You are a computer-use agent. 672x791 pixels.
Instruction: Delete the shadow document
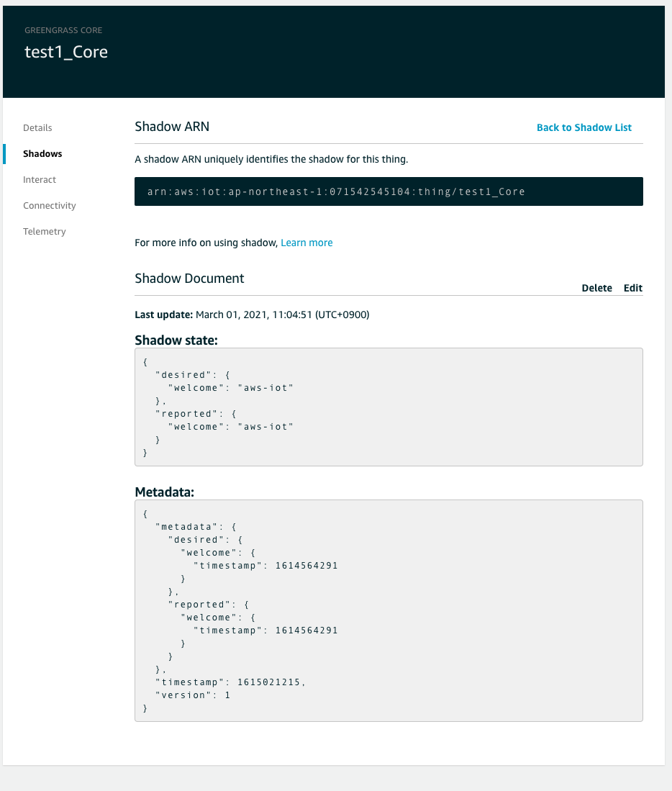[597, 288]
